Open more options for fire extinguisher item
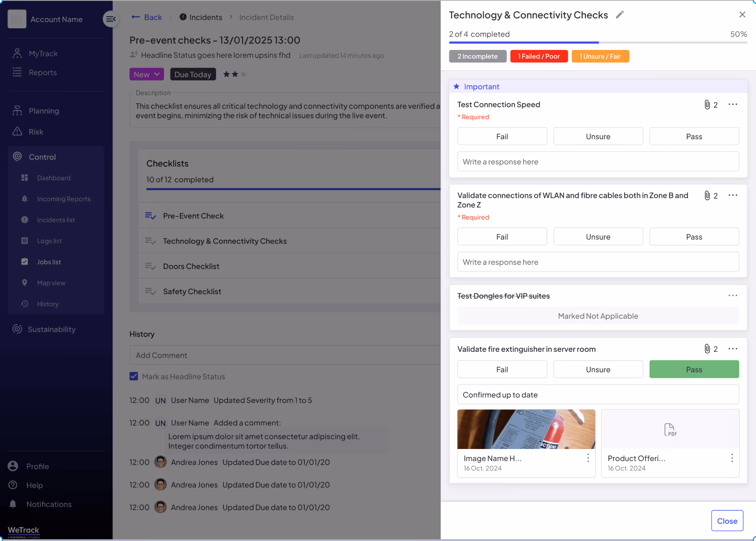The image size is (756, 541). click(x=733, y=349)
